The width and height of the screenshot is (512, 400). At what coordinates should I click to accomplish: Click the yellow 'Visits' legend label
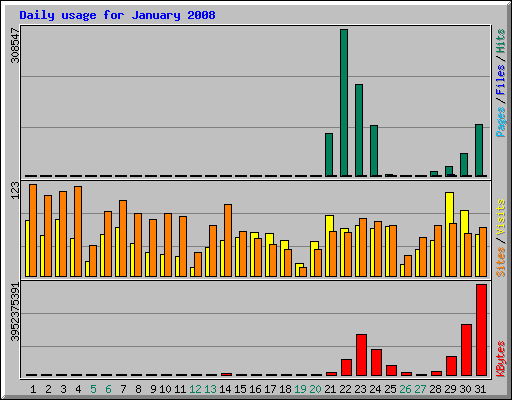coord(501,217)
